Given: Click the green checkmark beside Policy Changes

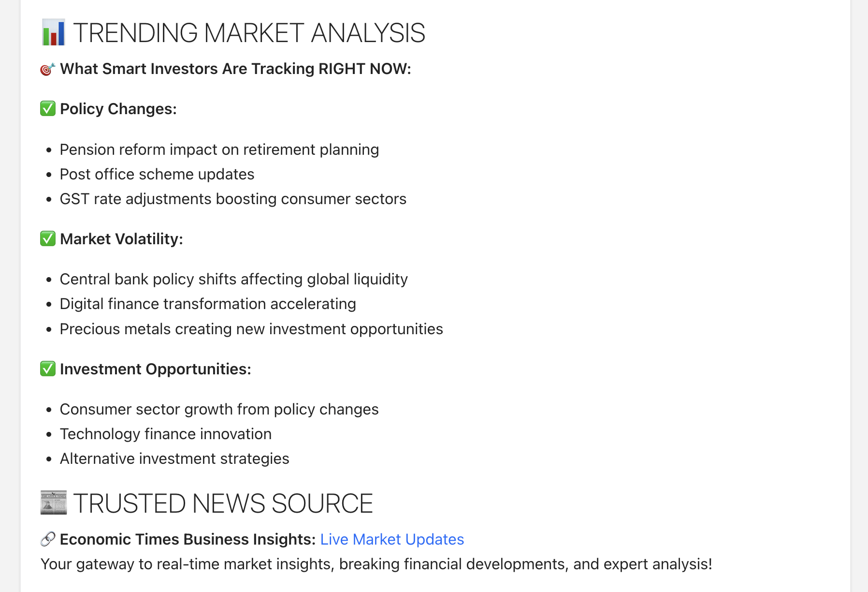Looking at the screenshot, I should coord(48,109).
